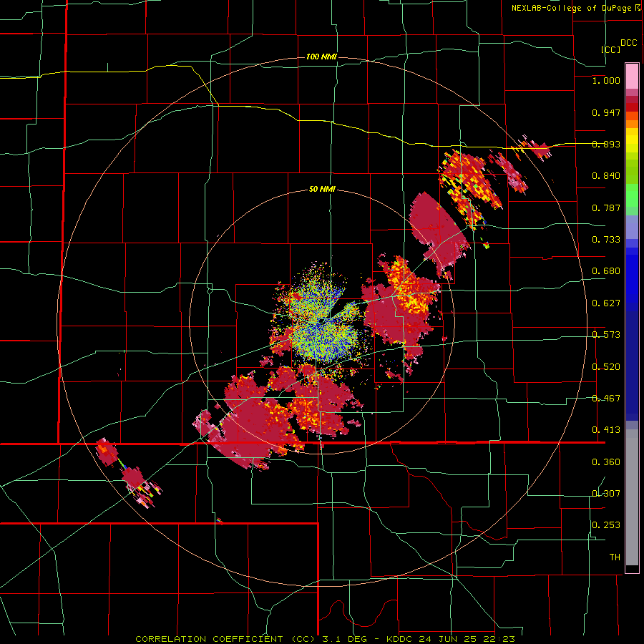Click the 50 NMI range ring label
Screen dimensions: 644x644
pyautogui.click(x=321, y=190)
